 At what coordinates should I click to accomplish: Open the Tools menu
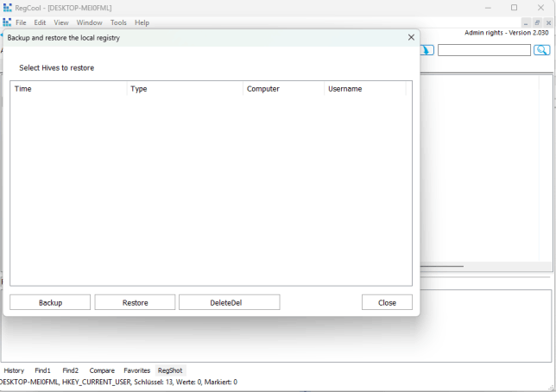click(x=118, y=22)
